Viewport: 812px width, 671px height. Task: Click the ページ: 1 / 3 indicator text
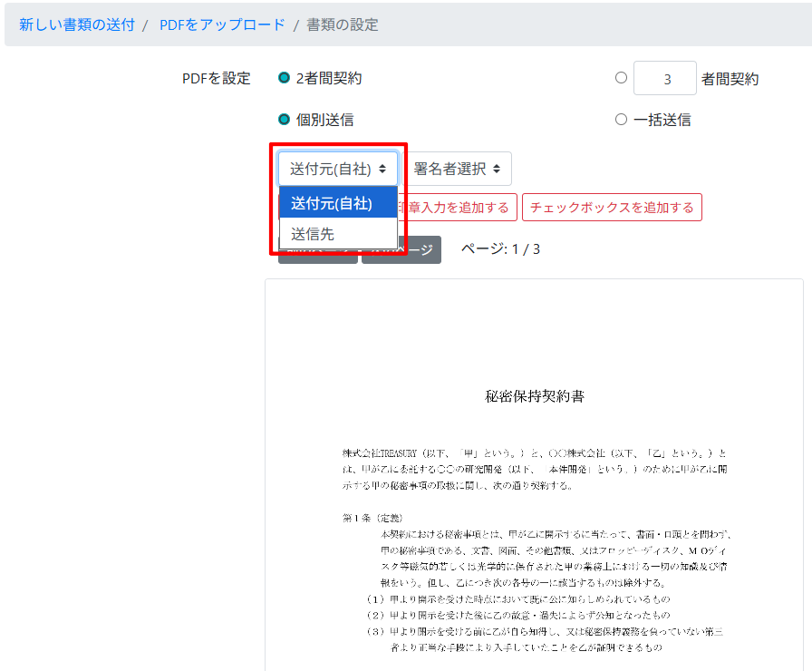(500, 249)
